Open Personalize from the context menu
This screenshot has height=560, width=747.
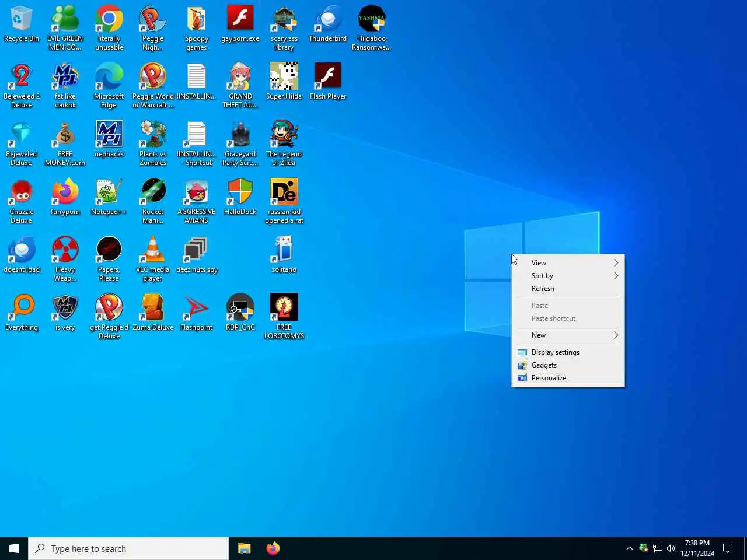(x=568, y=378)
